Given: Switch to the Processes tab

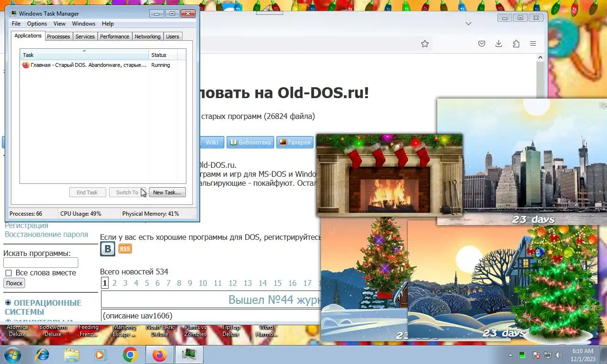Looking at the screenshot, I should click(58, 36).
